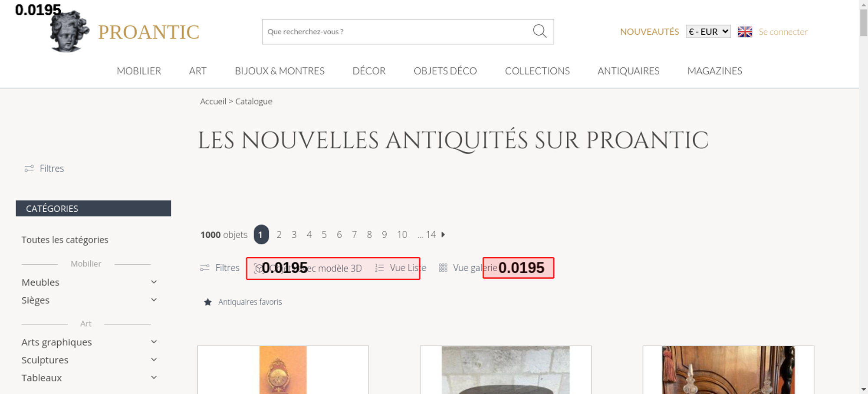Expand the Tableaux category
The height and width of the screenshot is (394, 868).
coord(154,378)
